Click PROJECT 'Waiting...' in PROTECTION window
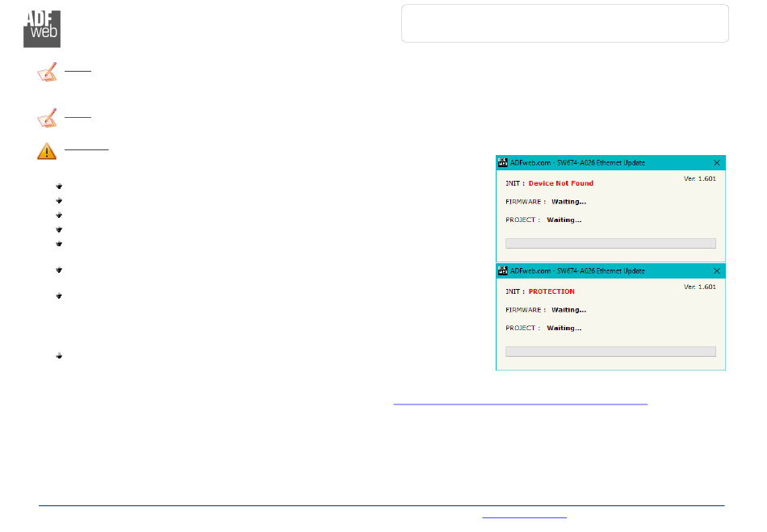Viewport: 767px width, 532px height. (x=564, y=328)
